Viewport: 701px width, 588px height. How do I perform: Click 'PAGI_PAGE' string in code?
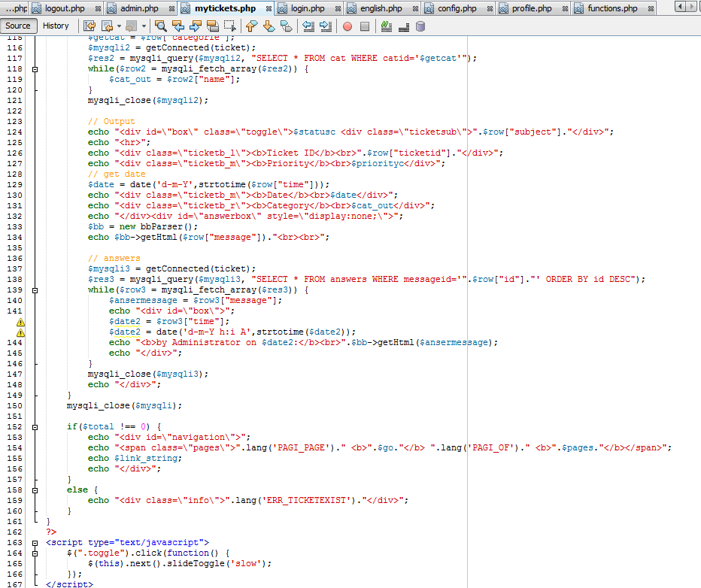[x=302, y=447]
